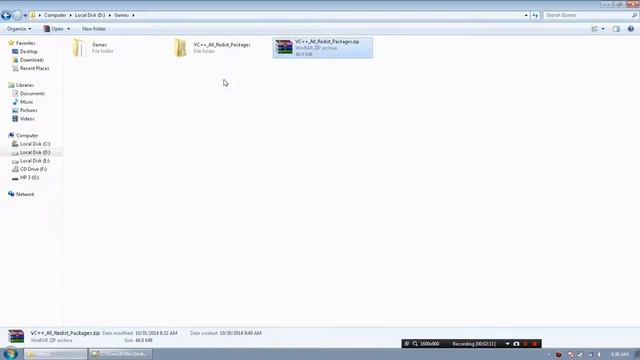640x360 pixels.
Task: Toggle the preview pane icon
Action: (616, 29)
